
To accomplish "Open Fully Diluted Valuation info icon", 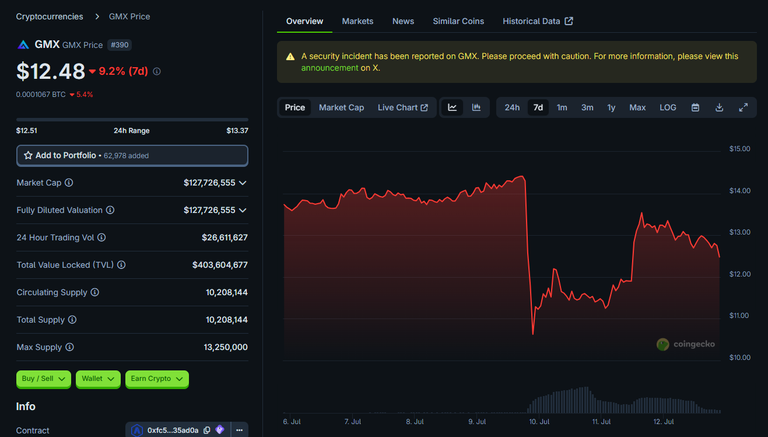I will point(110,210).
